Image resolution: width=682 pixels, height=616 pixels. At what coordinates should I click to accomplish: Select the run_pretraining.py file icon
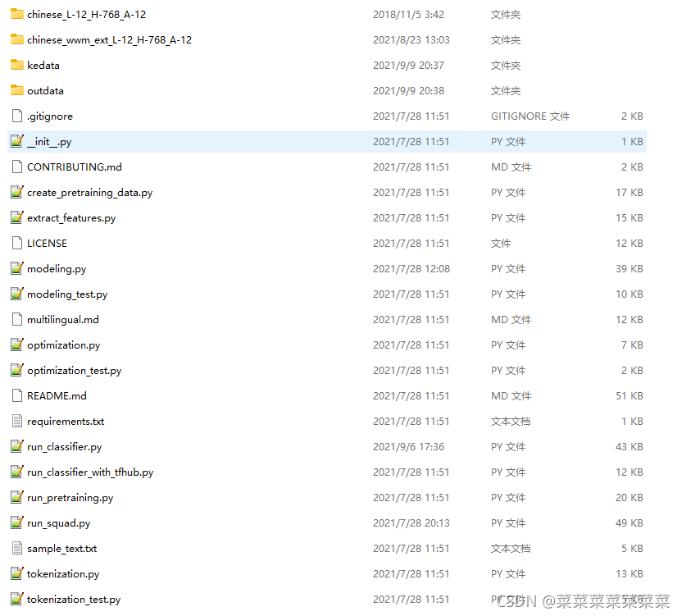[17, 497]
